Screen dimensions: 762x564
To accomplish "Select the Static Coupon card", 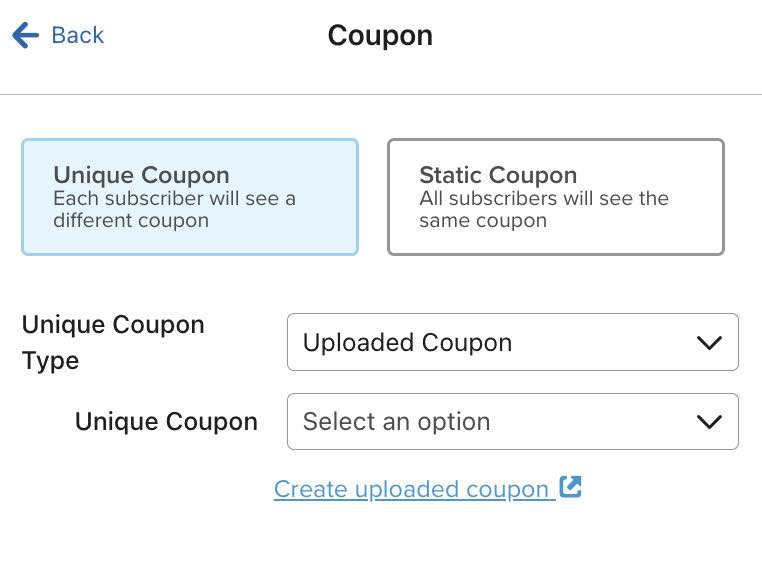I will coord(555,197).
